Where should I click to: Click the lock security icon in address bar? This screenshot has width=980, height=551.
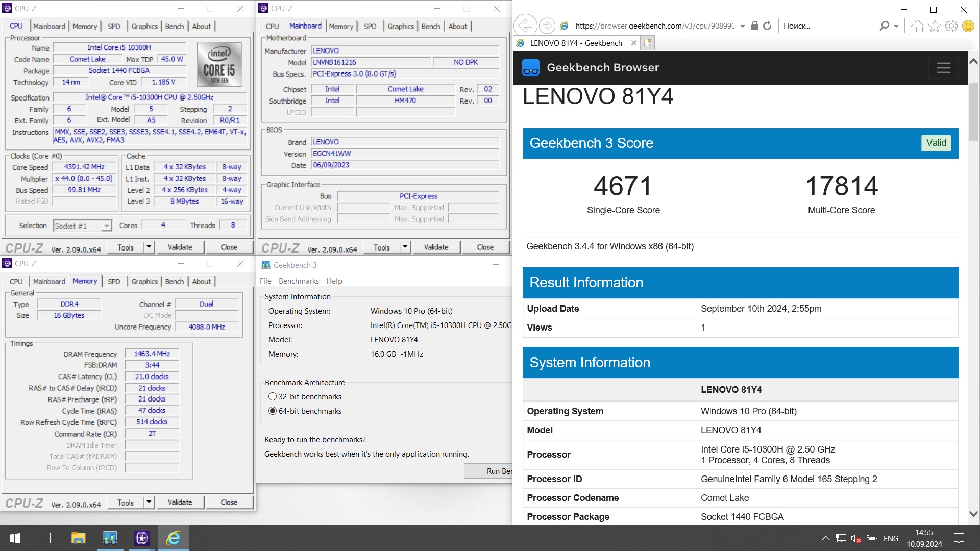click(x=755, y=26)
